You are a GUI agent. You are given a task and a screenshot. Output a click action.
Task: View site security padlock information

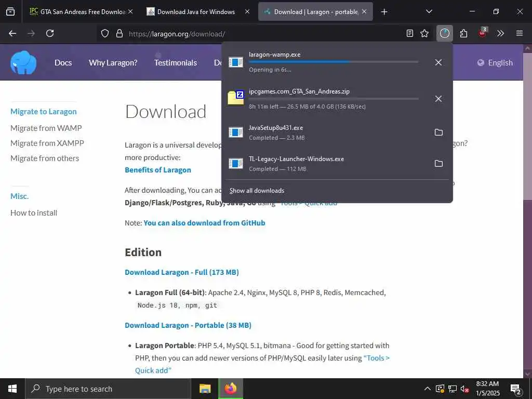[x=119, y=33]
